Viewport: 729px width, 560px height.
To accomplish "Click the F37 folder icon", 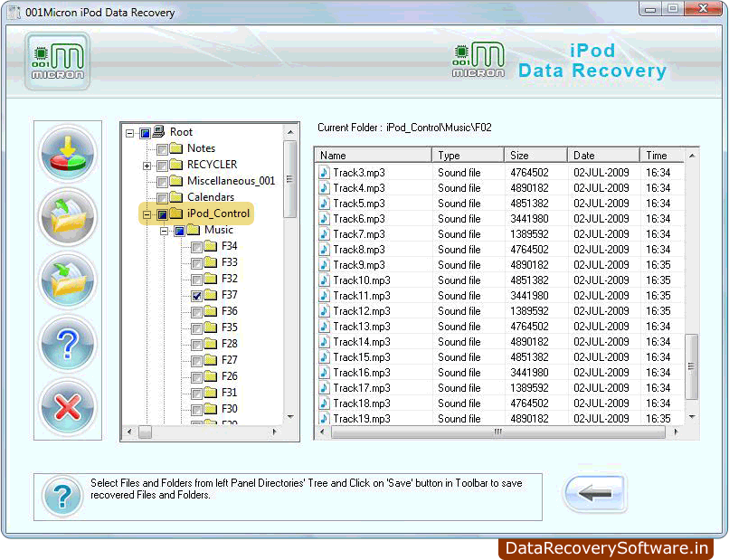I will tap(211, 295).
